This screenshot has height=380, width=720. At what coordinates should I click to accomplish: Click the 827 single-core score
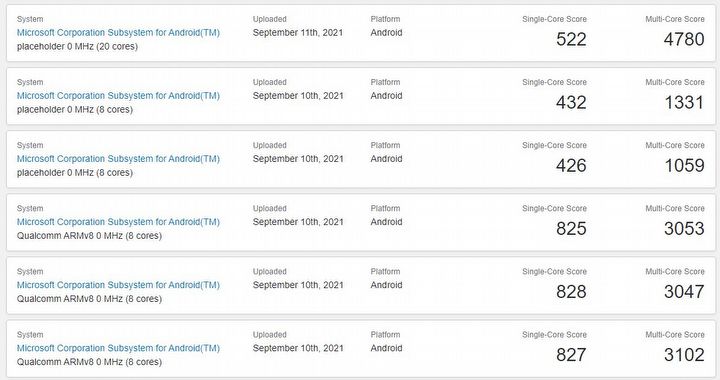571,355
